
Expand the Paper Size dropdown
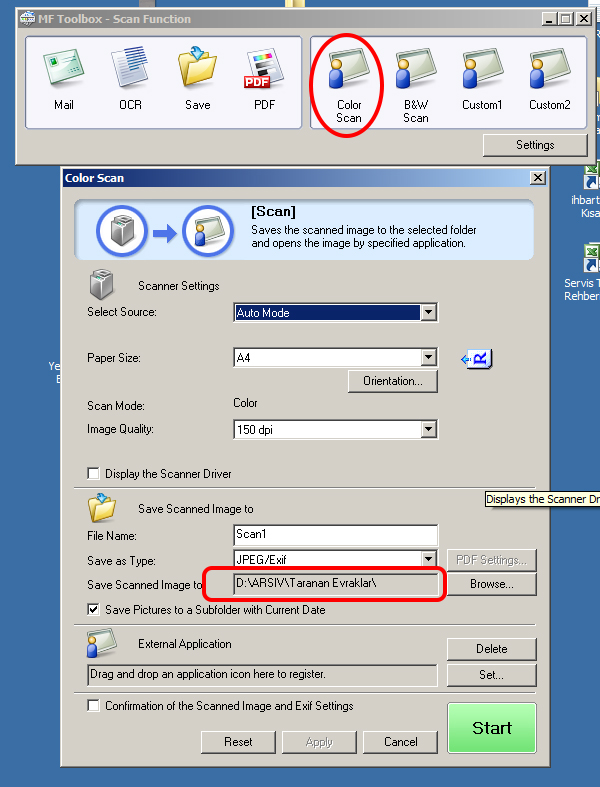[428, 357]
